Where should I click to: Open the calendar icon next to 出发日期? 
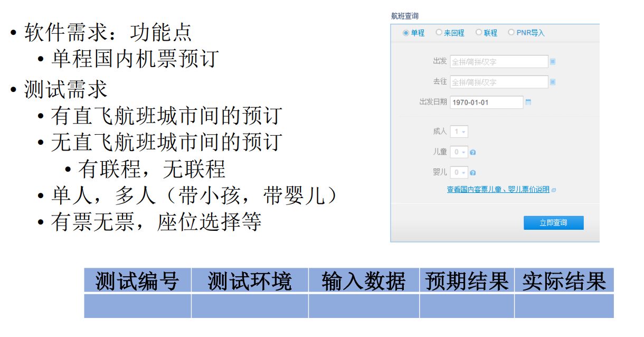click(x=528, y=102)
